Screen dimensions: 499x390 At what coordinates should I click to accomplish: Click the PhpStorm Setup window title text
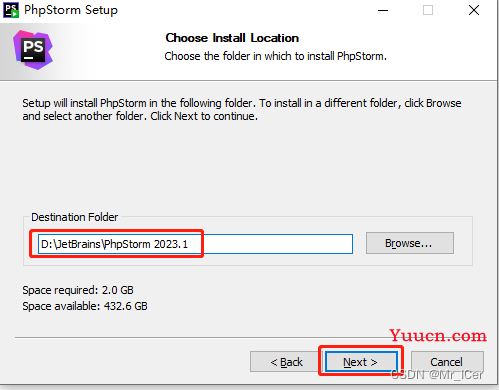[71, 10]
